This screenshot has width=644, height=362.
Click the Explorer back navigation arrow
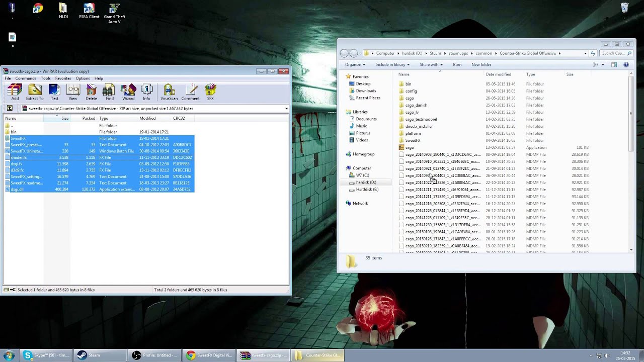(x=344, y=53)
